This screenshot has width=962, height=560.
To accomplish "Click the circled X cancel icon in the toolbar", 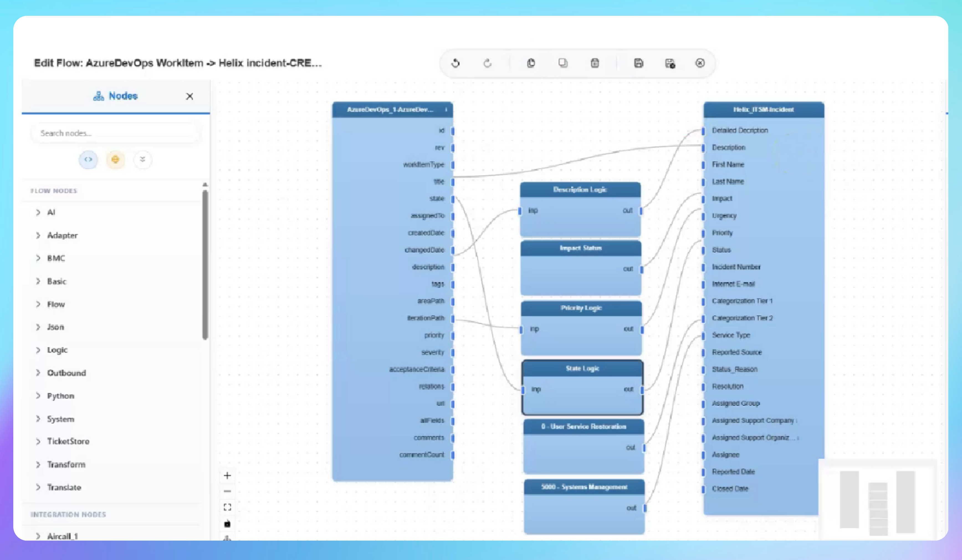I will point(700,63).
